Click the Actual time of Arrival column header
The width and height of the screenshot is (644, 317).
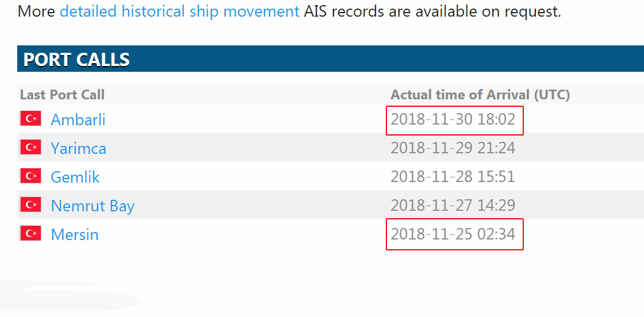click(x=480, y=95)
